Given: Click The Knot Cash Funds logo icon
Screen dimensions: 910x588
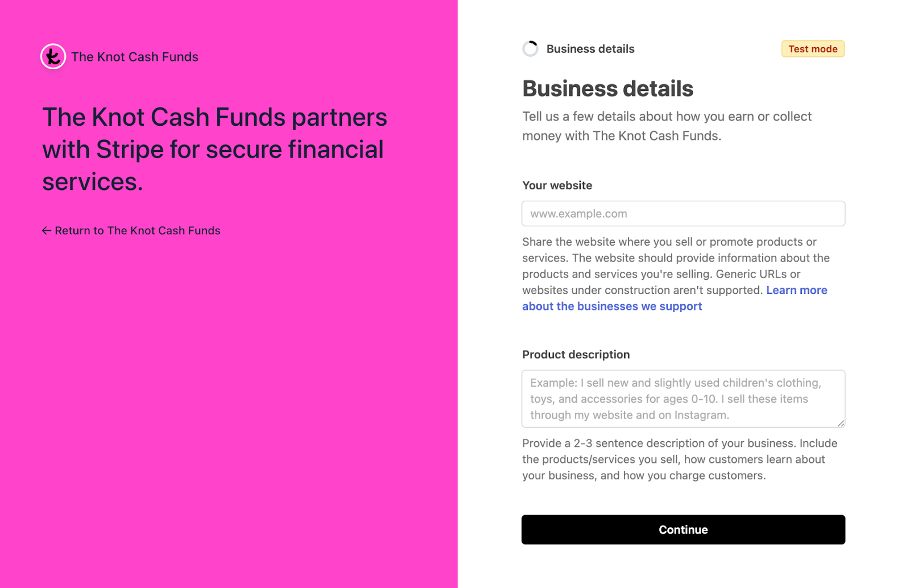Looking at the screenshot, I should (x=53, y=57).
